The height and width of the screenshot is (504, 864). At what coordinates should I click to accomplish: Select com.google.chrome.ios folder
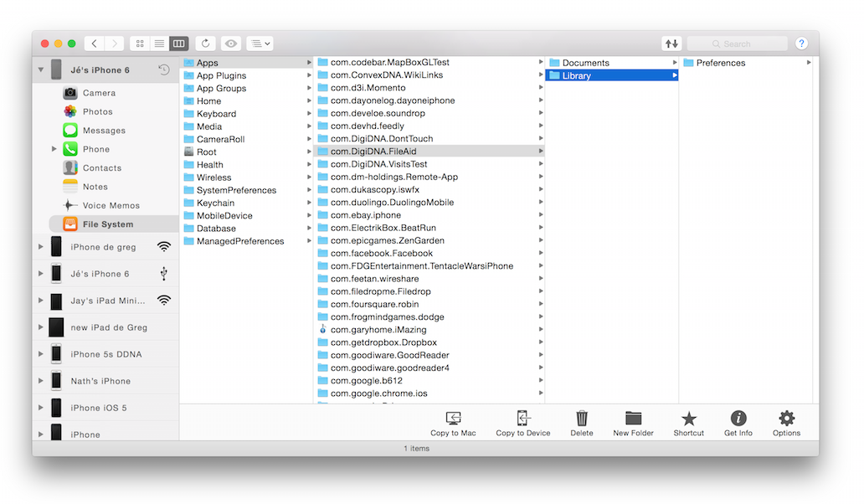429,393
